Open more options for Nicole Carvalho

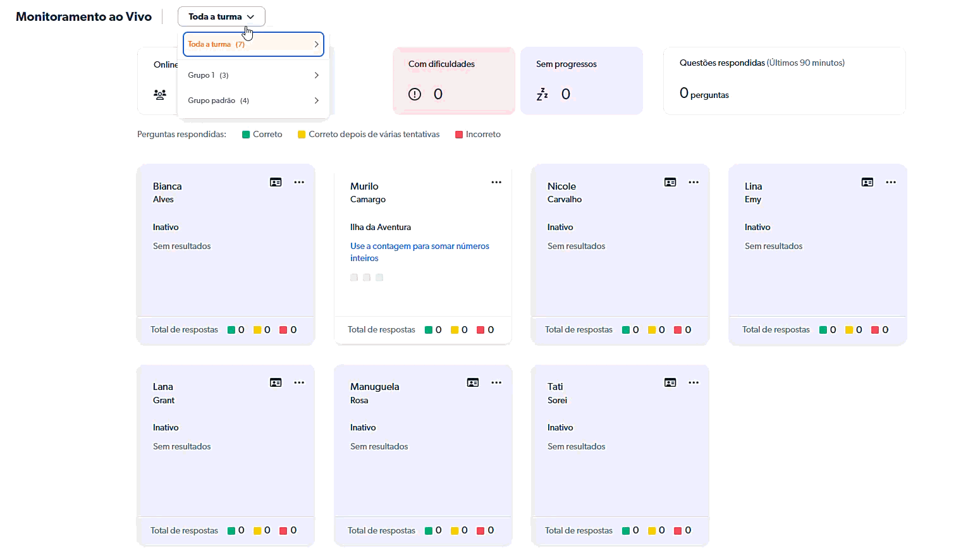click(x=694, y=183)
